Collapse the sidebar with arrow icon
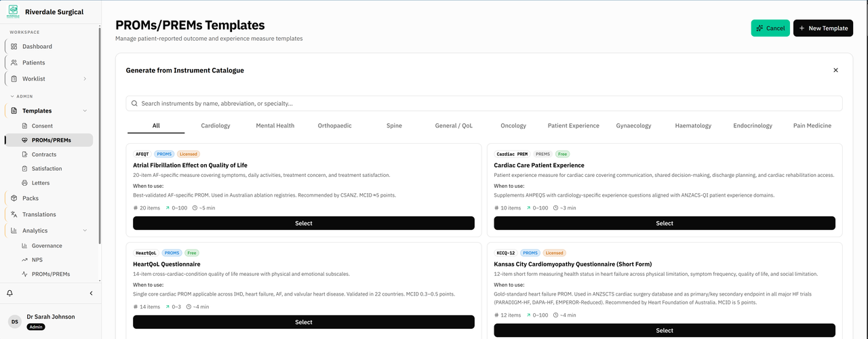 [92, 293]
